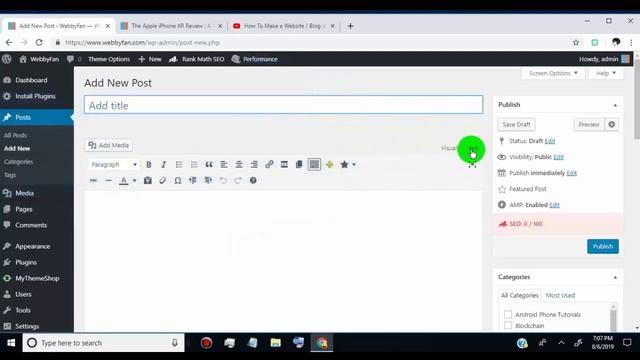Reload the page in Chrome
640x360 pixels.
pyautogui.click(x=39, y=42)
